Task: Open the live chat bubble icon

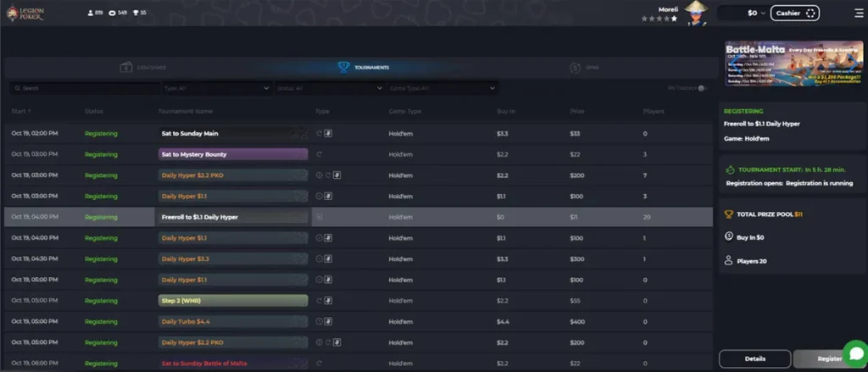Action: coord(854,353)
